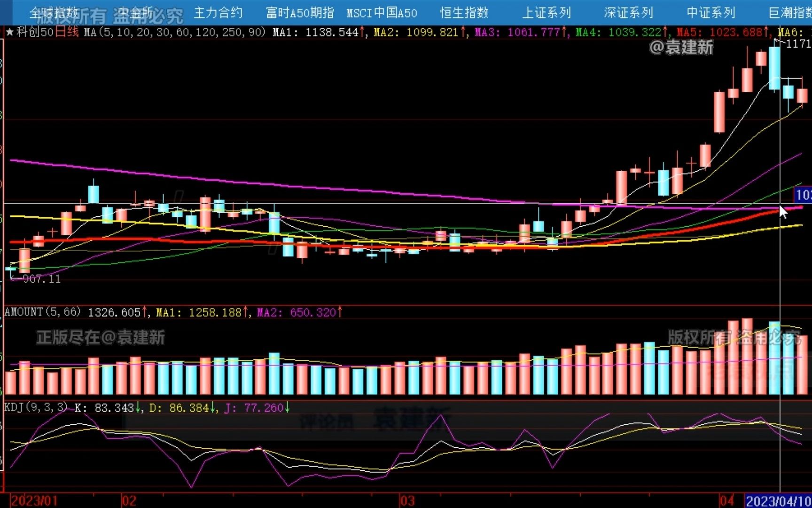812x508 pixels.
Task: Click the 日线 period label
Action: [x=67, y=32]
